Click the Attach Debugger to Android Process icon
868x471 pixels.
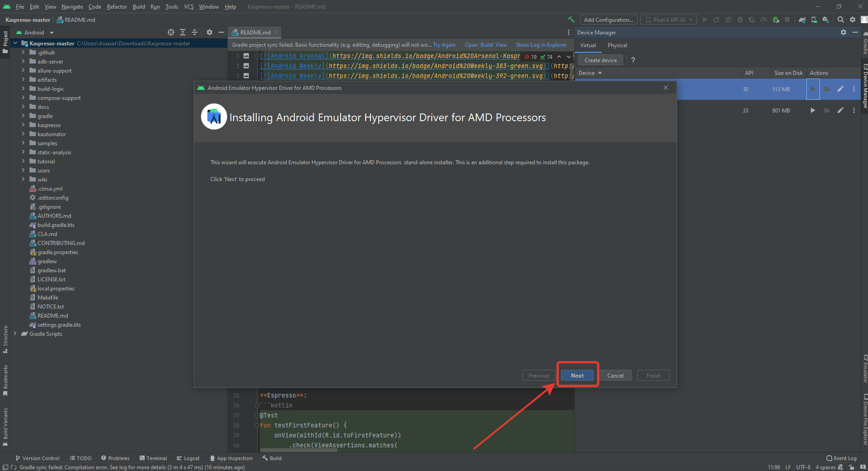tap(776, 20)
